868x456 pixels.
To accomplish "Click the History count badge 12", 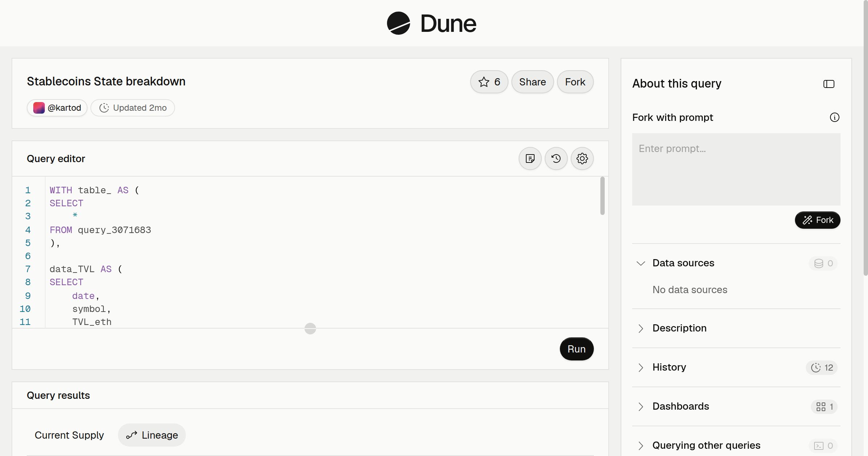I will (822, 367).
